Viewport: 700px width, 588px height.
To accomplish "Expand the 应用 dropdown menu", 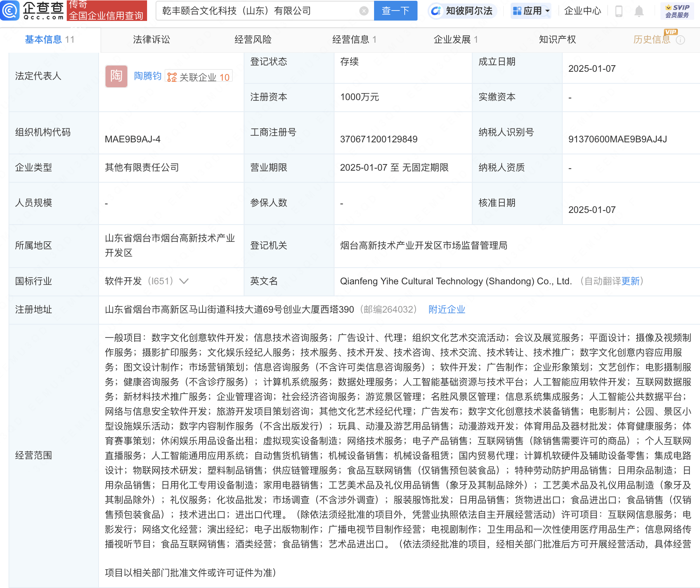I will pyautogui.click(x=548, y=11).
